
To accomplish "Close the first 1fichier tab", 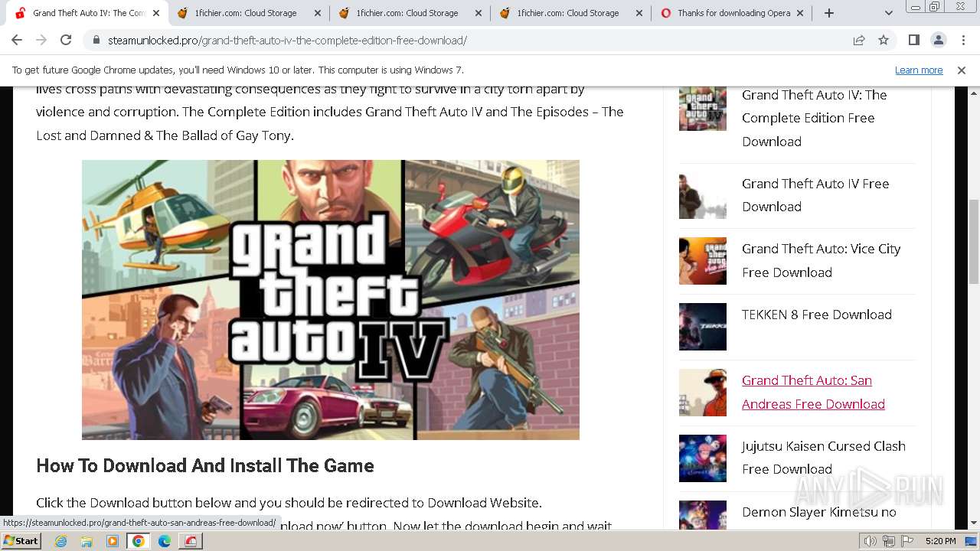I will pos(317,13).
